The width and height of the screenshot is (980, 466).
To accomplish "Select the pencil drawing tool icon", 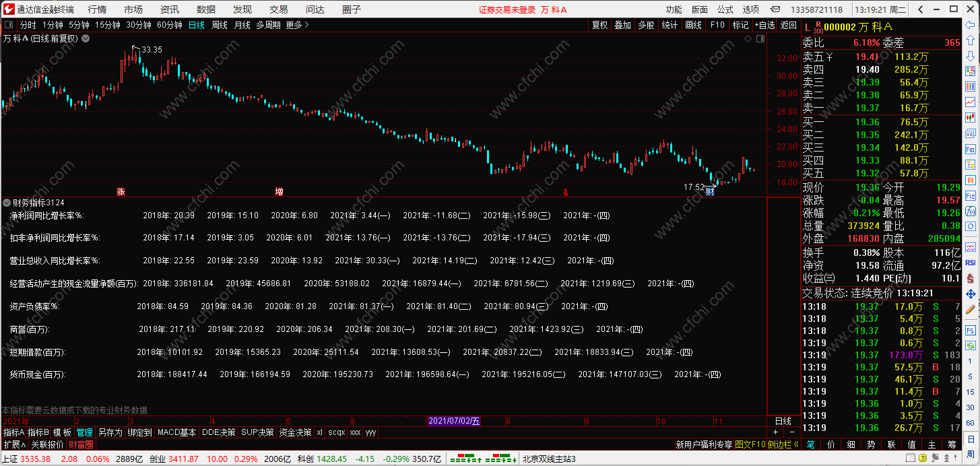I will [x=971, y=310].
